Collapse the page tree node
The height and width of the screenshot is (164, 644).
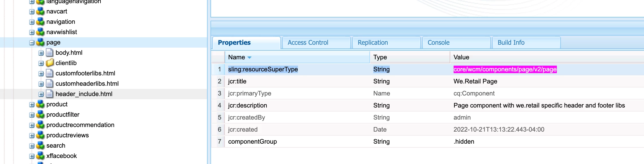point(32,43)
